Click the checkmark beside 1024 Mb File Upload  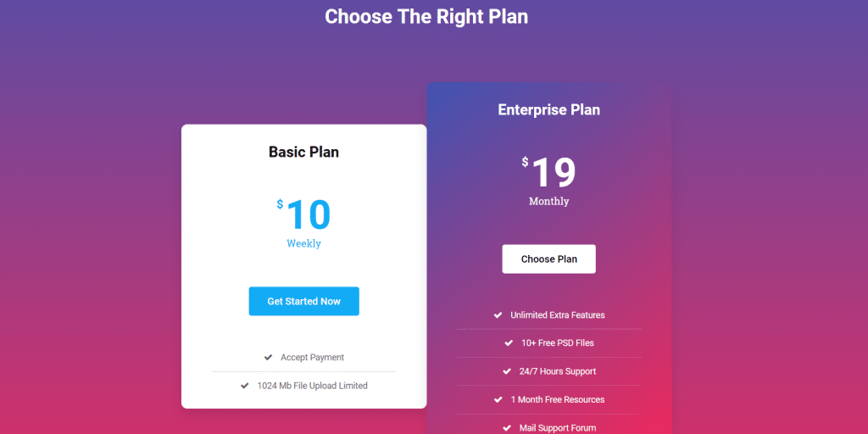[245, 386]
